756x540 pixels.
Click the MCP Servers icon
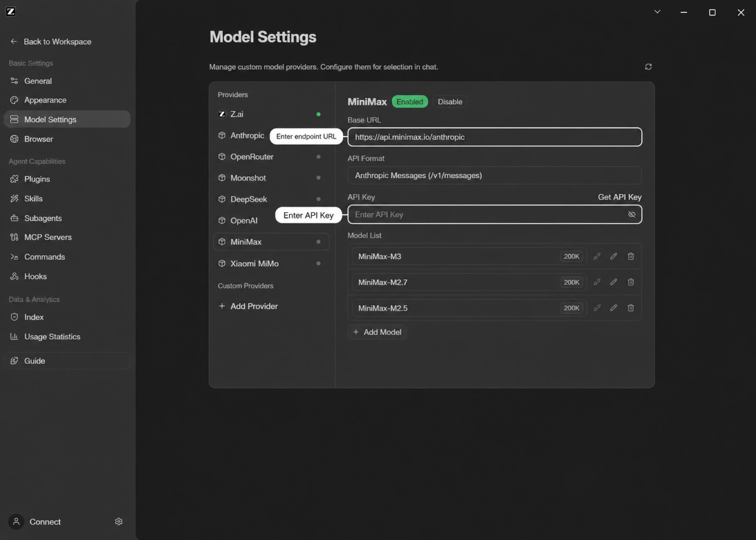click(14, 237)
